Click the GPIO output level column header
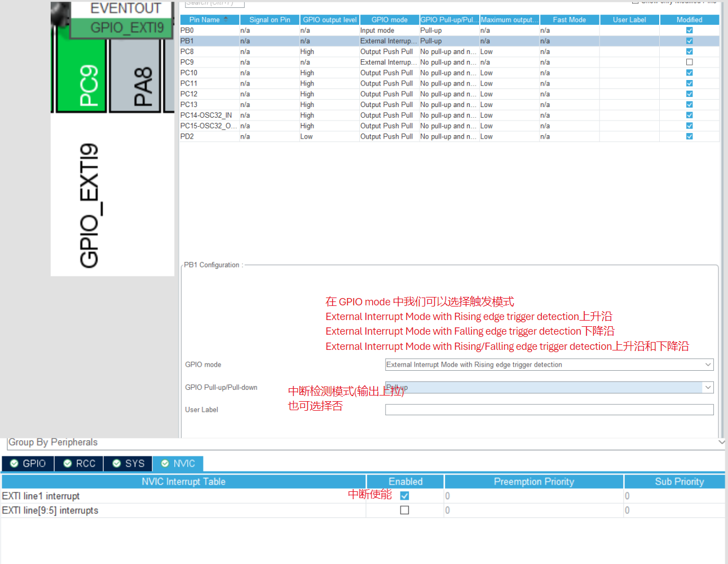The width and height of the screenshot is (728, 564). 329,20
